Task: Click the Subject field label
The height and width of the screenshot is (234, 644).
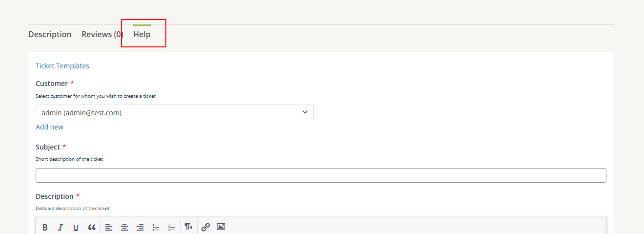Action: coord(48,147)
